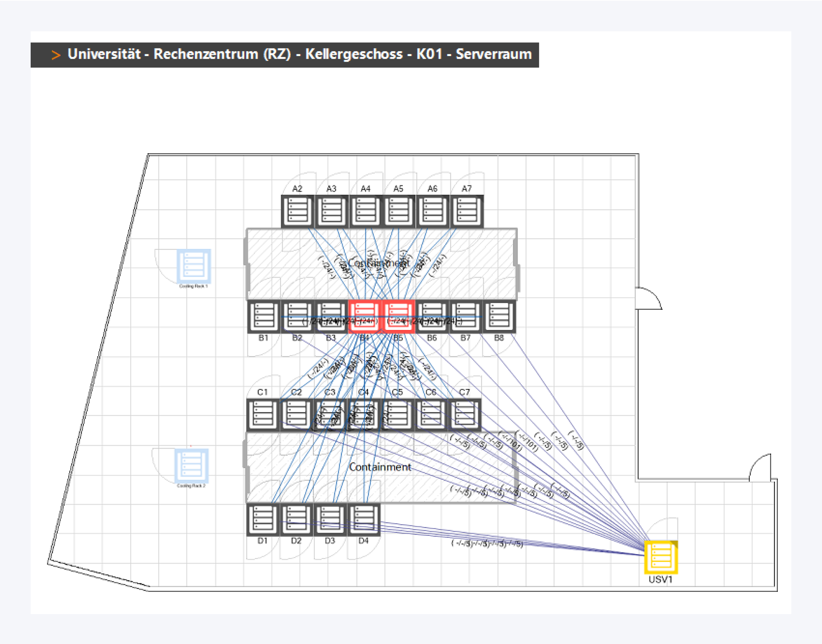Click server rack C1
The height and width of the screenshot is (644, 822).
click(x=263, y=414)
